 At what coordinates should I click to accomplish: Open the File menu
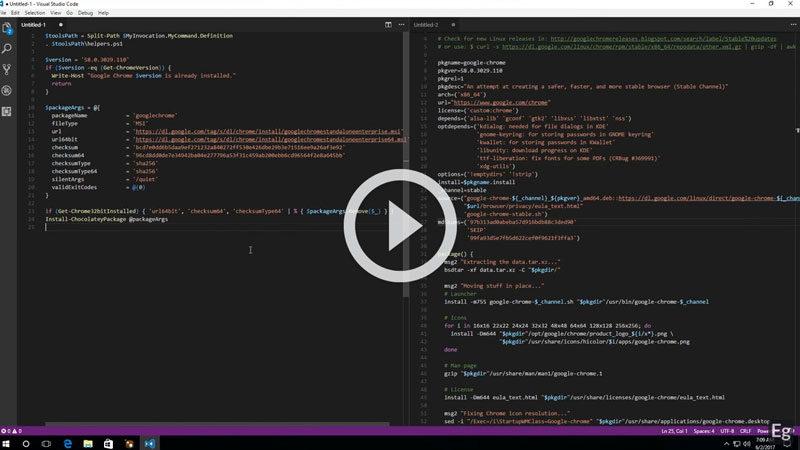(x=3, y=13)
